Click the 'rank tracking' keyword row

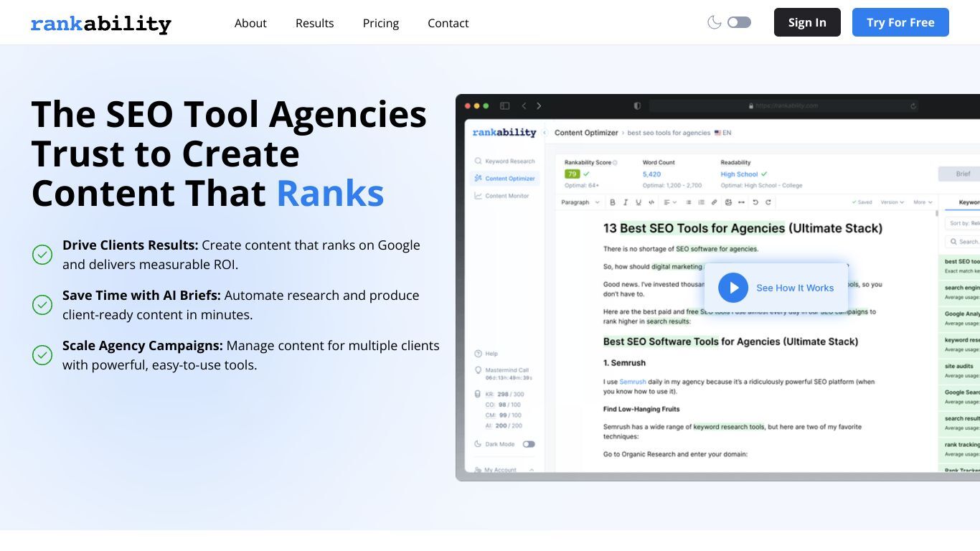(960, 448)
